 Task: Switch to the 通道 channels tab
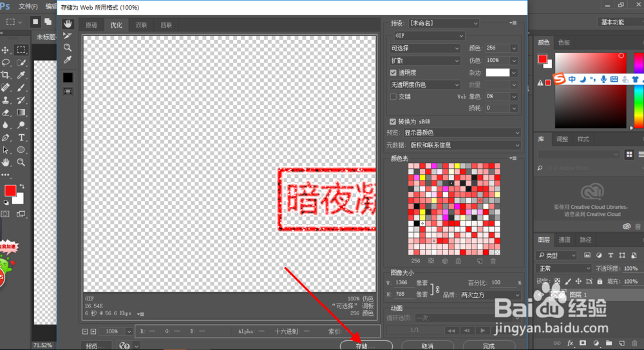(564, 240)
